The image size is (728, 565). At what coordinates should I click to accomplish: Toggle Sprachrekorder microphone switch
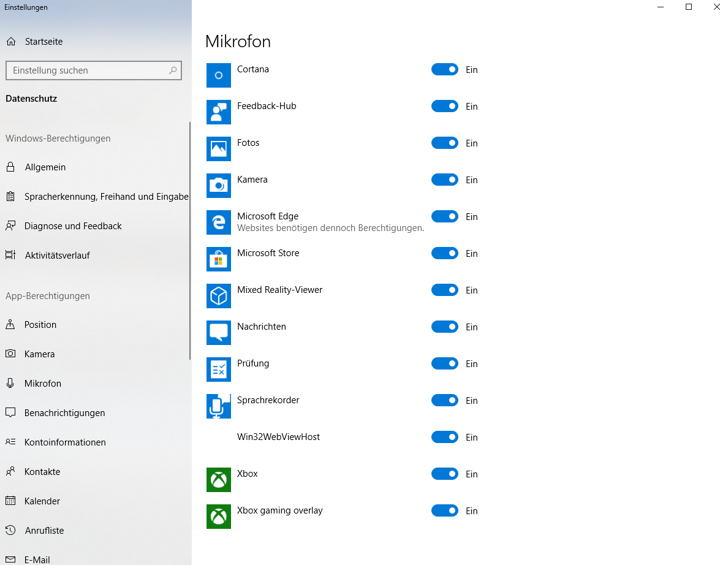click(x=445, y=400)
